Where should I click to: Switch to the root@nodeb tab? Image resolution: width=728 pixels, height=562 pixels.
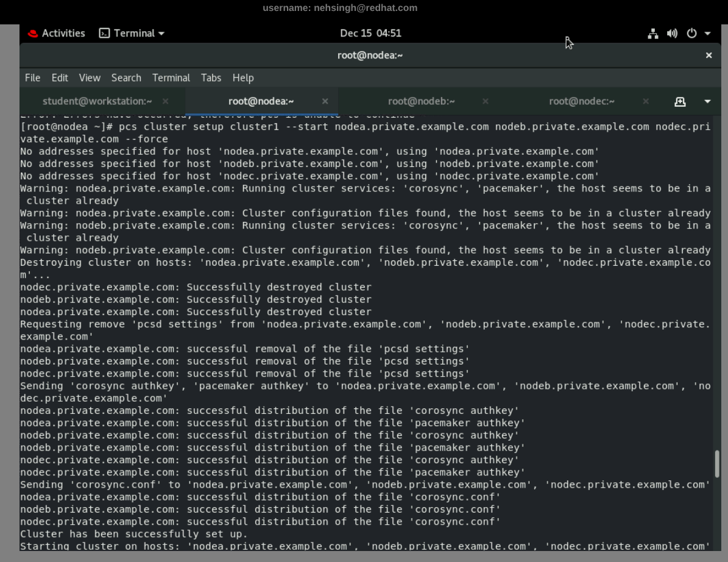pos(421,101)
